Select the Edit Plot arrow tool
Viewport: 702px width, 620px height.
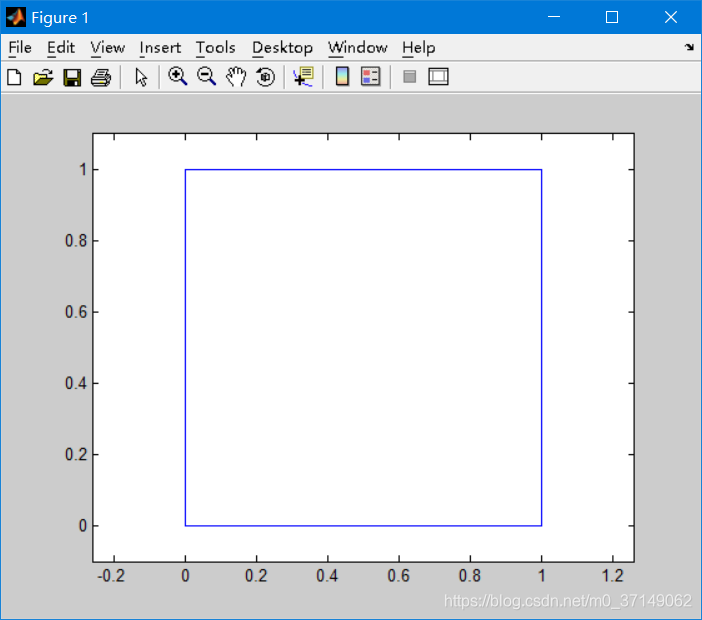pos(141,77)
